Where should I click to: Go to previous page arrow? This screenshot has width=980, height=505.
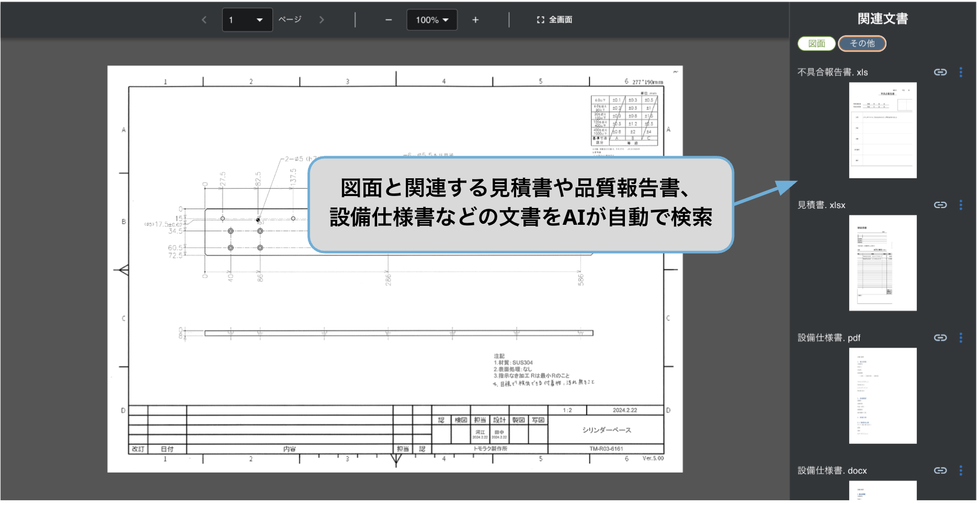(204, 20)
